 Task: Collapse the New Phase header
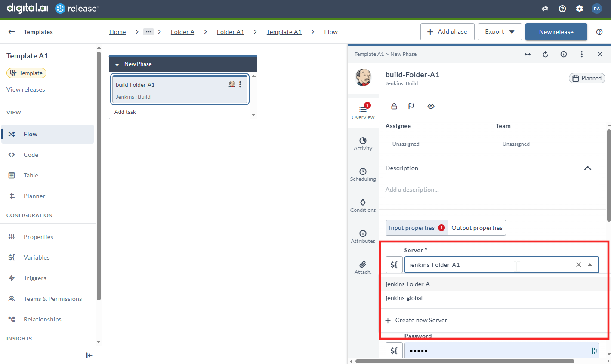(x=117, y=64)
